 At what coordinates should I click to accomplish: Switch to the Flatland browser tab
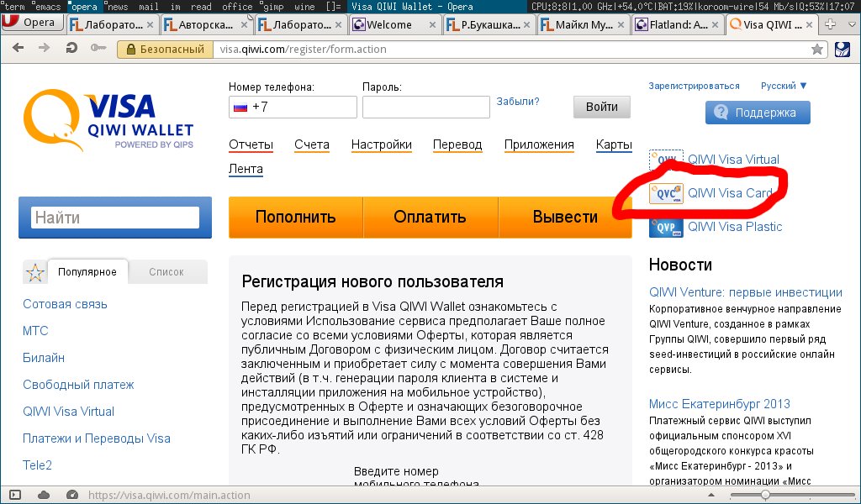click(x=678, y=24)
